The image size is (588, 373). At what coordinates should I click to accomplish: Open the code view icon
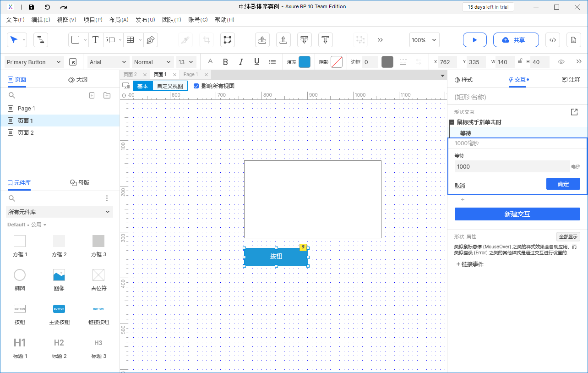(x=552, y=40)
